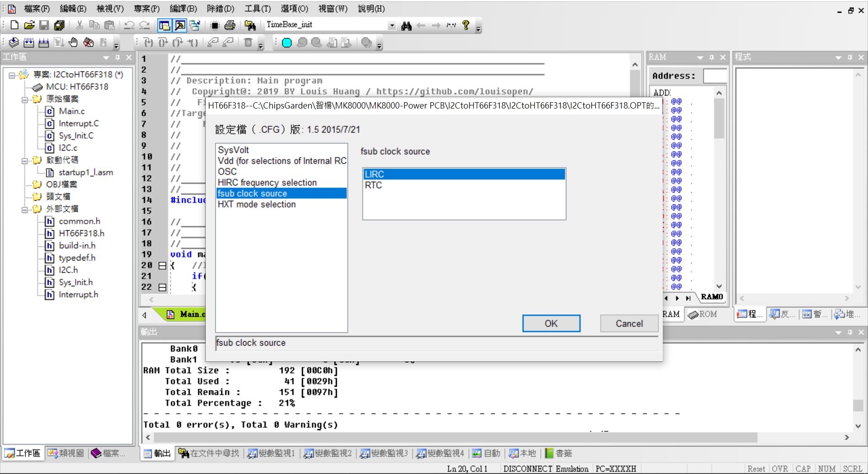Collapse the 外部文檔 folder node
The width and height of the screenshot is (868, 474).
click(25, 209)
